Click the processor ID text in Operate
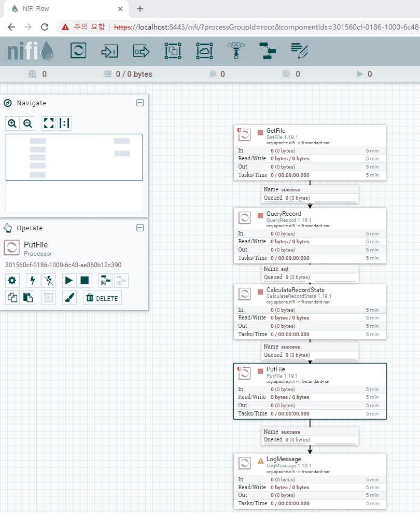The height and width of the screenshot is (513, 420). (x=63, y=265)
